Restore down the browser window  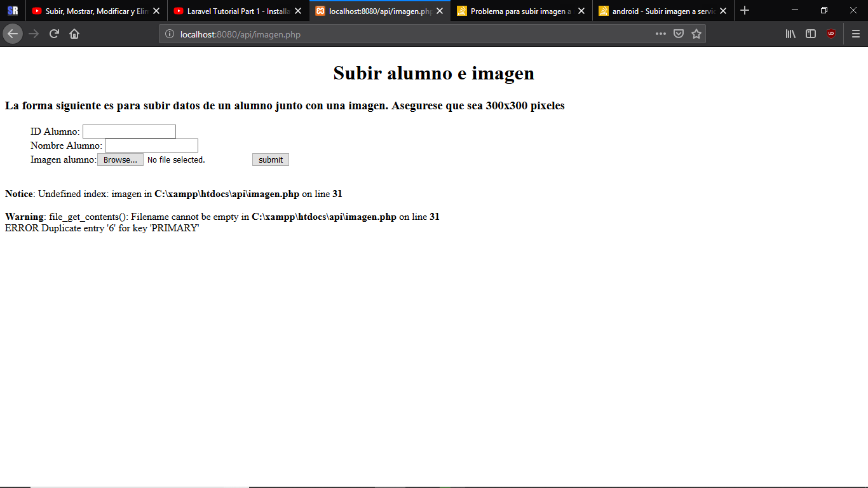point(824,10)
